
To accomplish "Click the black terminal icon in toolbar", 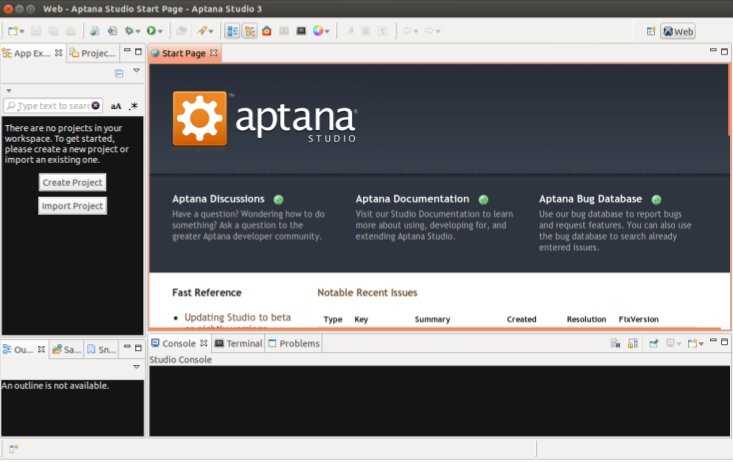I will pos(301,31).
